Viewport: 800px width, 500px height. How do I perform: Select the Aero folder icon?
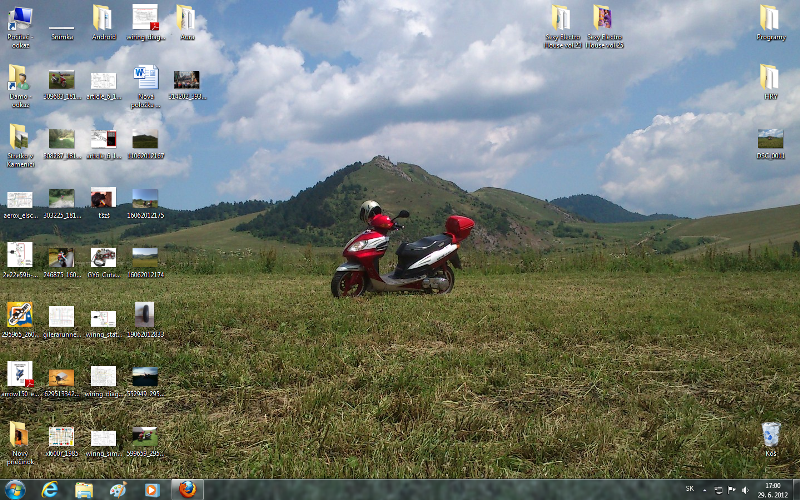pyautogui.click(x=186, y=18)
